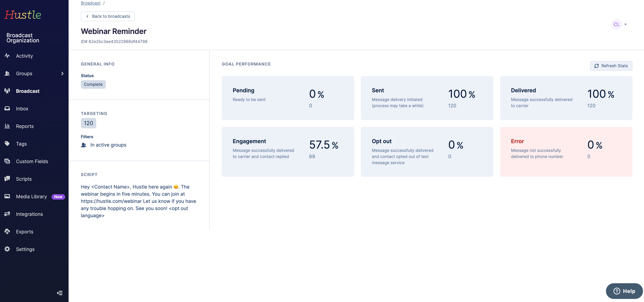Collapse the sidebar with the bottom toggle
Viewport: 644px width, 302px height.
60,293
